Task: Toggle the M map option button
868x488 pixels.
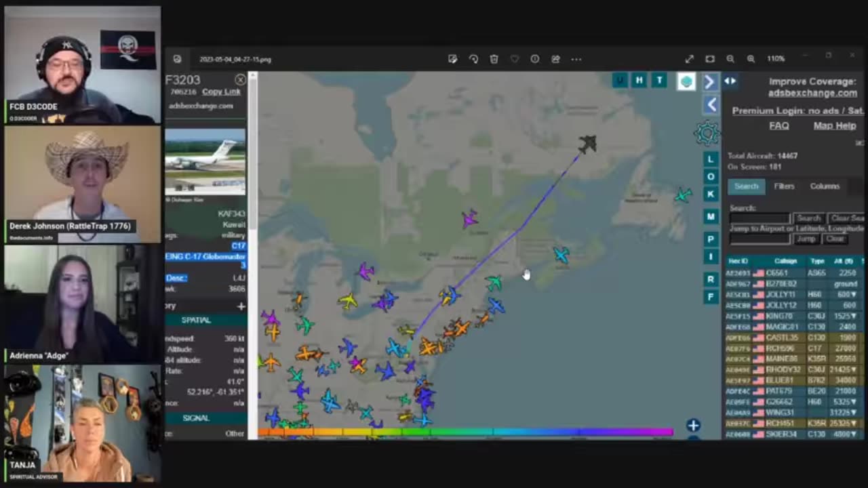Action: point(711,217)
